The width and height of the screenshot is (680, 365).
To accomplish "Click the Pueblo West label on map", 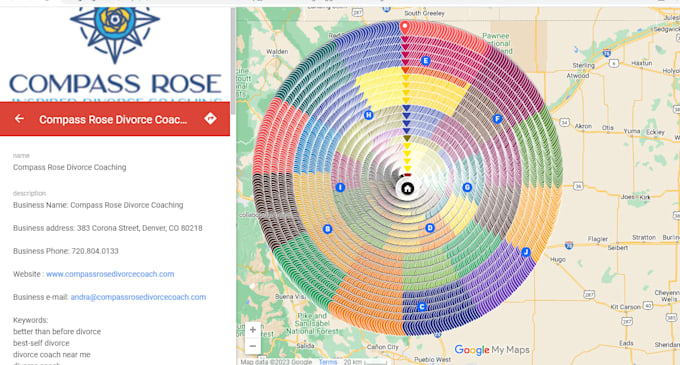I will tap(432, 359).
